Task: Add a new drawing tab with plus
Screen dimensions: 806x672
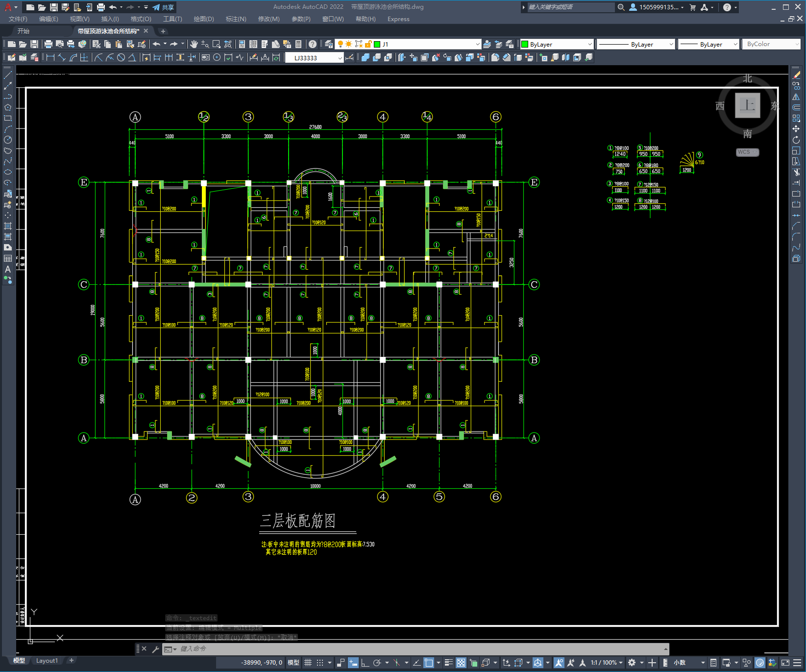Action: [x=163, y=31]
